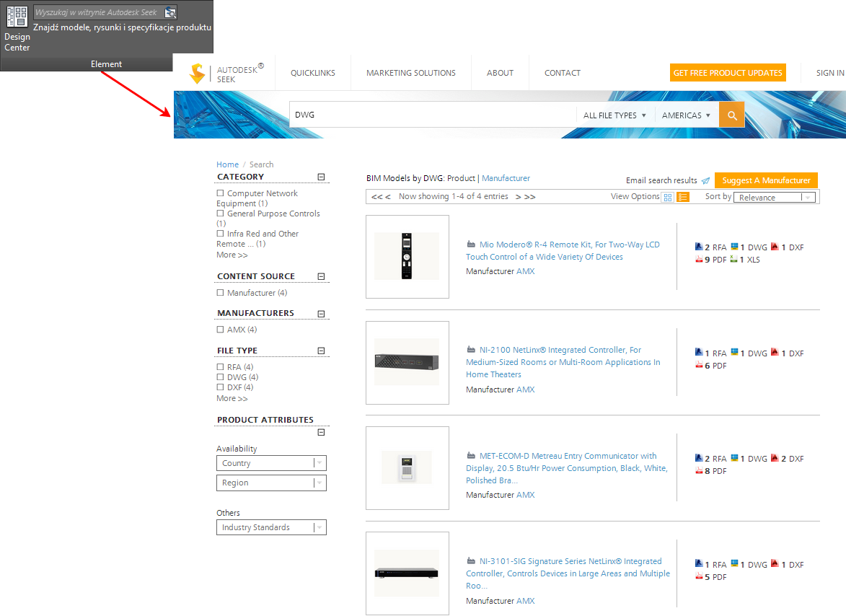Image resolution: width=846 pixels, height=616 pixels.
Task: Click DWG file icon for NI-2100 NetLinx
Action: click(734, 352)
